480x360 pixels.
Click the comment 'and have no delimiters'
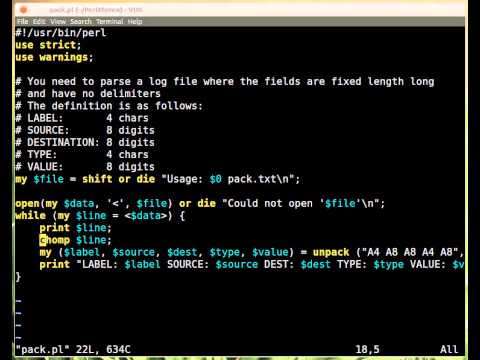point(88,94)
